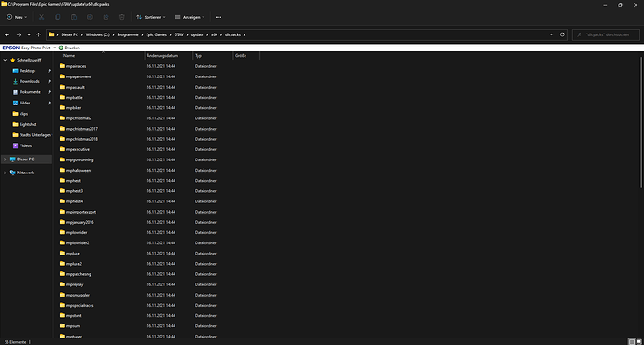Click the Share icon in toolbar

106,17
